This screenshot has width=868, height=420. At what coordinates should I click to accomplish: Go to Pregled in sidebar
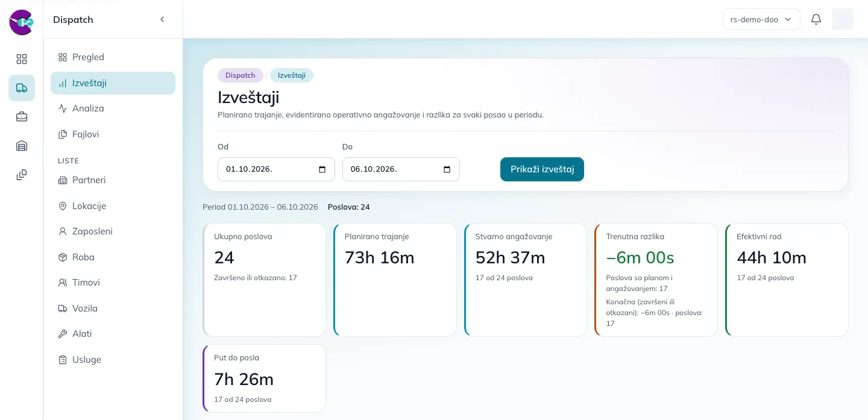pos(113,57)
